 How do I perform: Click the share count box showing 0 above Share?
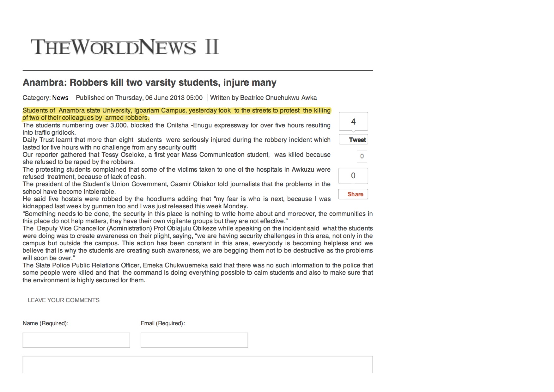point(353,176)
